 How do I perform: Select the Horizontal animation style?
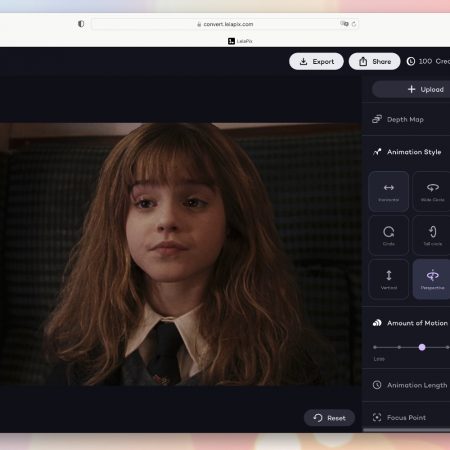tap(389, 191)
